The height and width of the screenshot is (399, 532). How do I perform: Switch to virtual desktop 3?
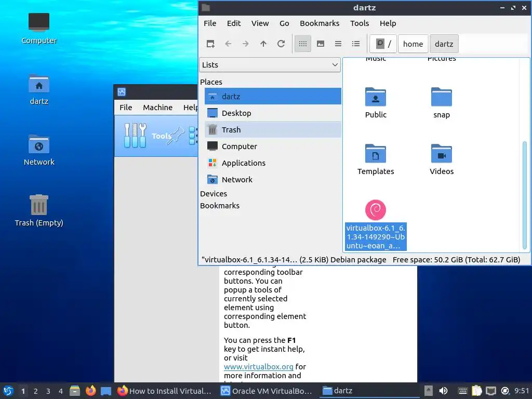(x=48, y=391)
